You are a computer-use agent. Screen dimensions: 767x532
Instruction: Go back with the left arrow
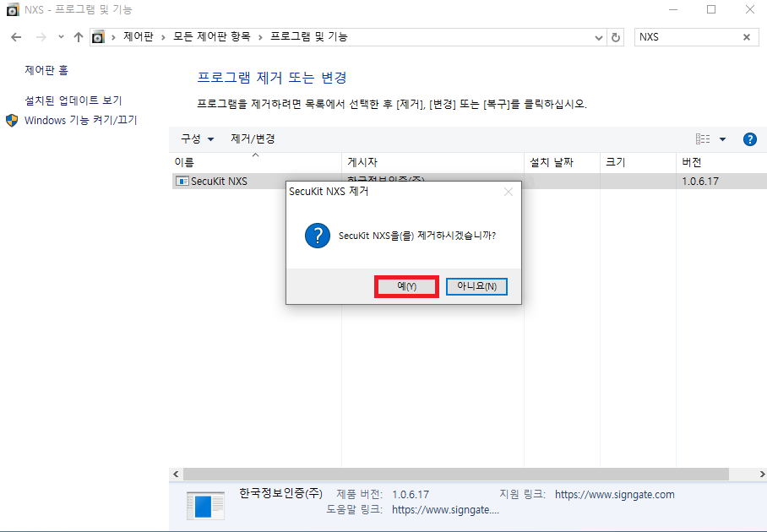(x=16, y=37)
